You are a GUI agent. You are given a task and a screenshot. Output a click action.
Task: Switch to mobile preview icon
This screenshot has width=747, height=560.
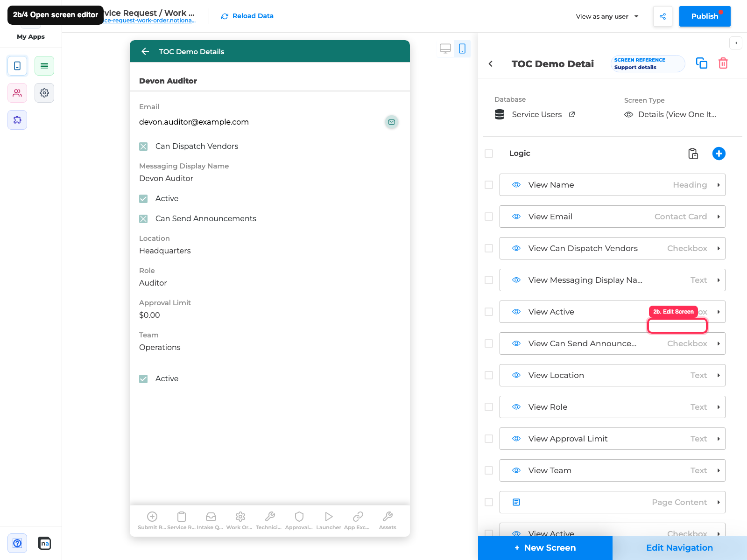coord(462,49)
